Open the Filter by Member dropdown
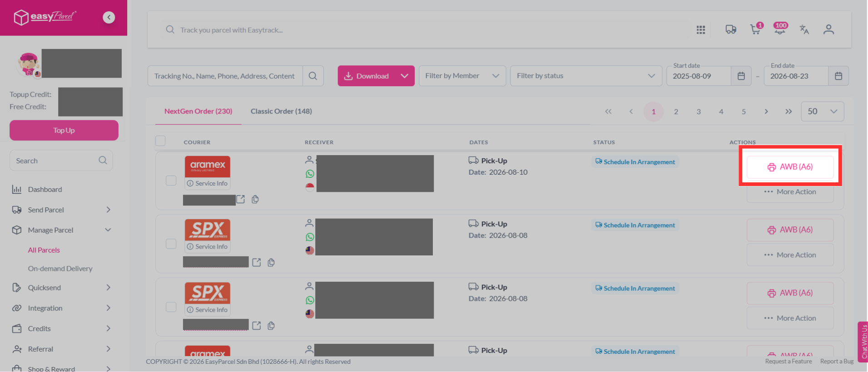This screenshot has width=868, height=372. tap(462, 76)
